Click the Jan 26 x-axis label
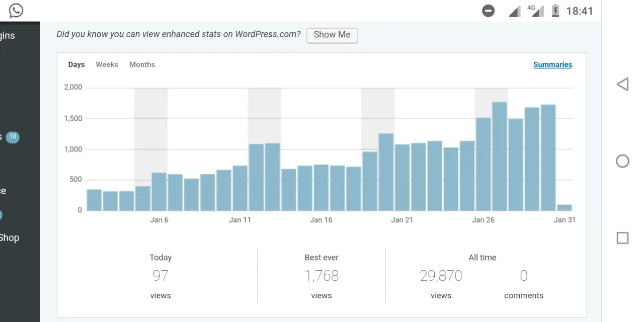The image size is (644, 322). (483, 220)
